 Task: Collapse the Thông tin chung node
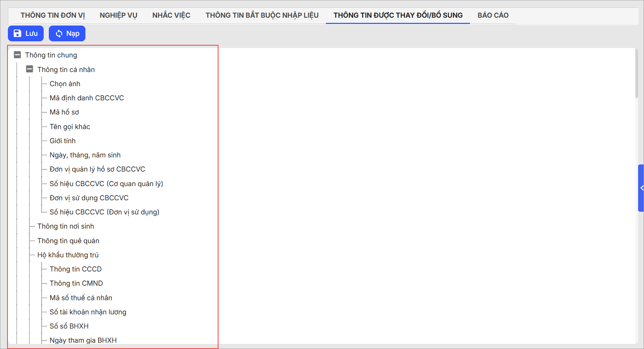point(17,55)
